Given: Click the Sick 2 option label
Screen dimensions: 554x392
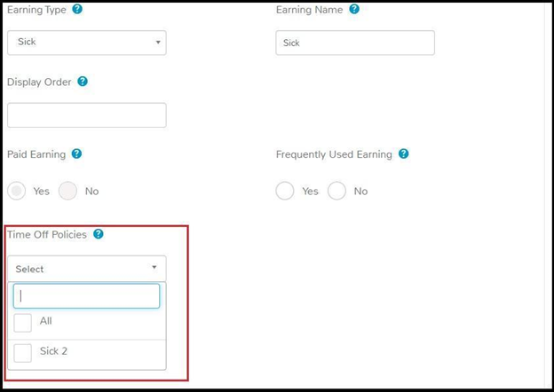Looking at the screenshot, I should tap(53, 351).
